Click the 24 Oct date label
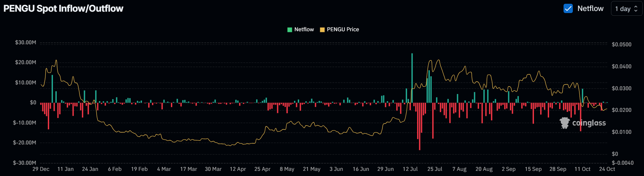 [x=607, y=169]
